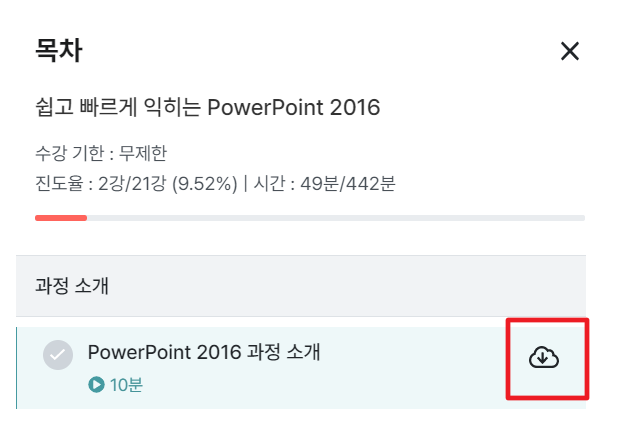This screenshot has width=621, height=432.
Task: Click the red filled progress bar segment
Action: pyautogui.click(x=61, y=218)
